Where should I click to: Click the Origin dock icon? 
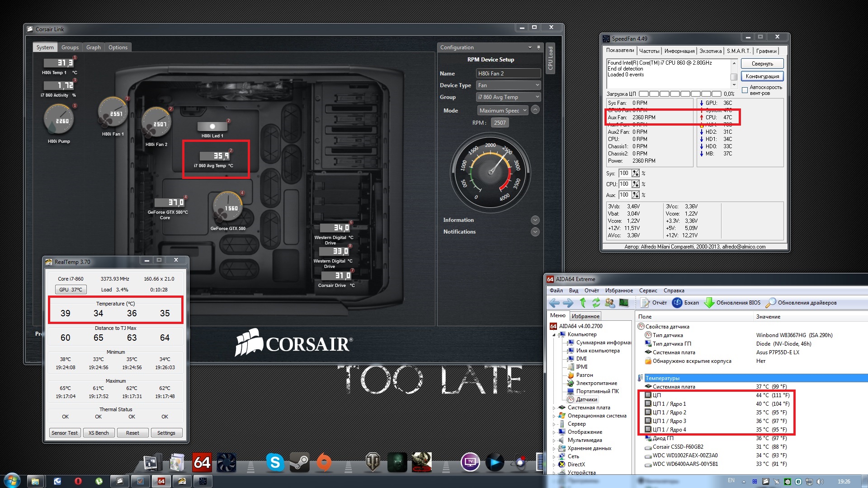tap(324, 462)
